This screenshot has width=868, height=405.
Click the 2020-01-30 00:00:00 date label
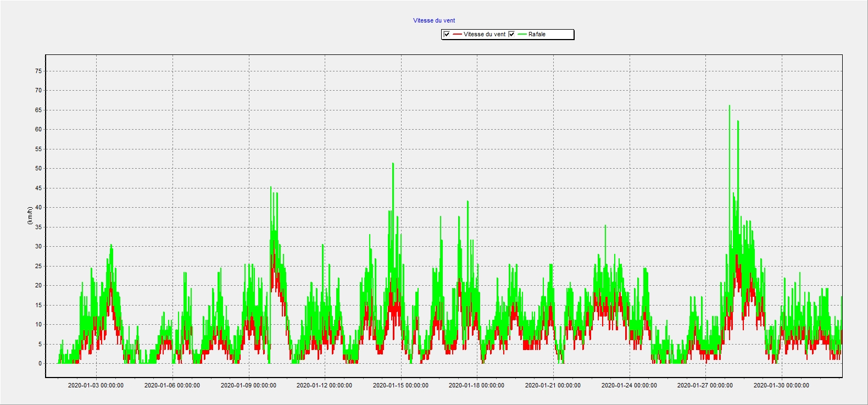coord(781,385)
